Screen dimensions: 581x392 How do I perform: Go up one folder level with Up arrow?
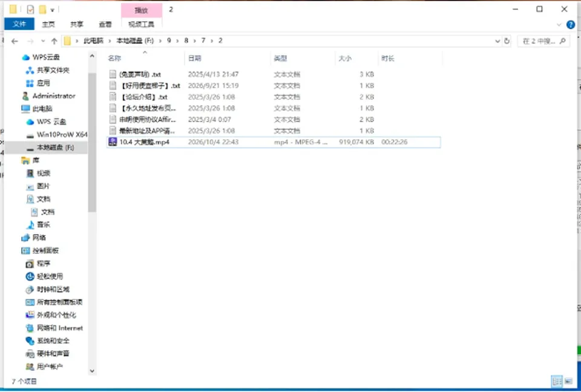tap(54, 41)
